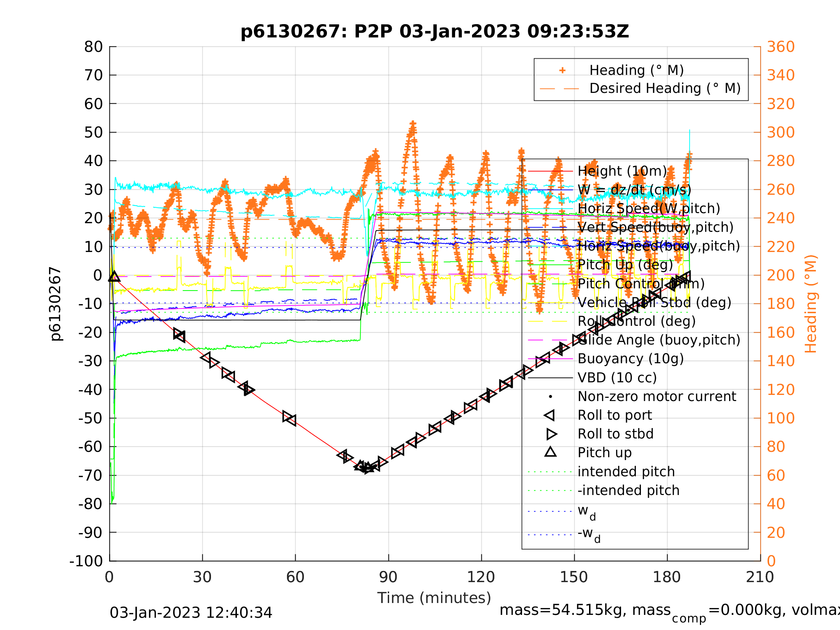Click the Non-zero motor current legend entry
This screenshot has width=840, height=630.
pyautogui.click(x=657, y=396)
